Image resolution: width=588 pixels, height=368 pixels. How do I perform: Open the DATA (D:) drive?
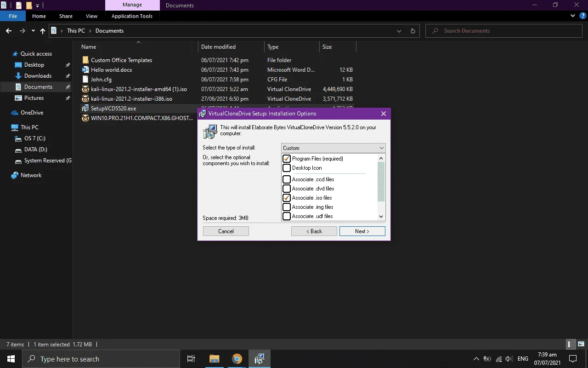click(36, 149)
